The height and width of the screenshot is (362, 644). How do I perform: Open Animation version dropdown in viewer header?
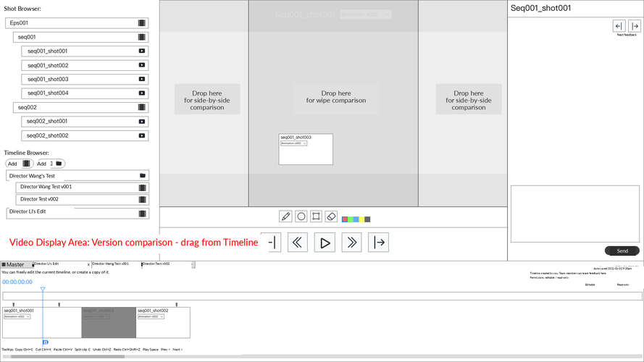coord(366,14)
